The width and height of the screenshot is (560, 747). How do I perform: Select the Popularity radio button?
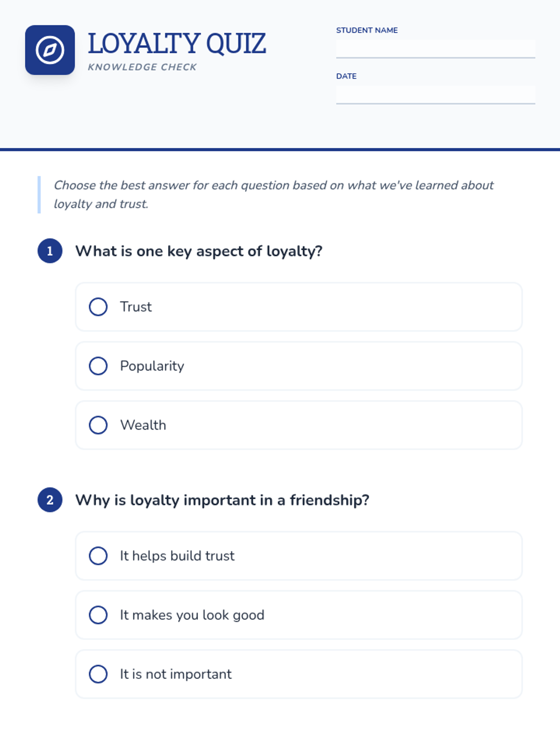pos(98,366)
